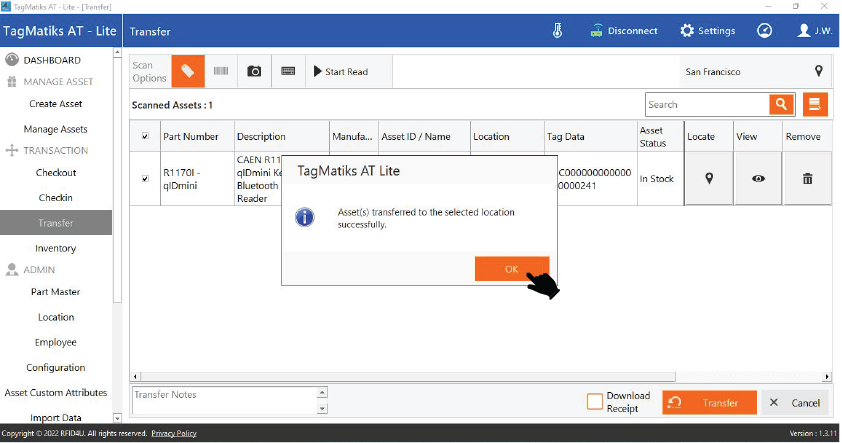
Task: Select the camera scan option
Action: [x=254, y=72]
